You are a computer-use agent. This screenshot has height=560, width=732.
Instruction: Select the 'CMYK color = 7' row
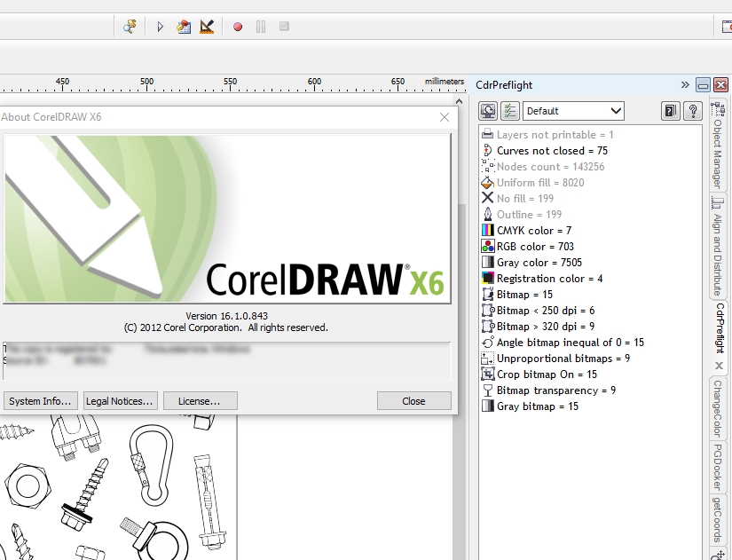pyautogui.click(x=590, y=230)
